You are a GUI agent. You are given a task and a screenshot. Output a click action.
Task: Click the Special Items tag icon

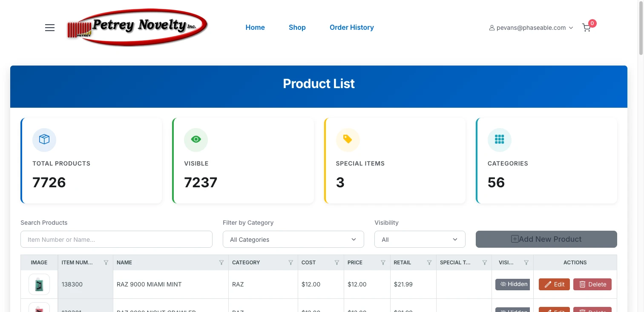[348, 140]
